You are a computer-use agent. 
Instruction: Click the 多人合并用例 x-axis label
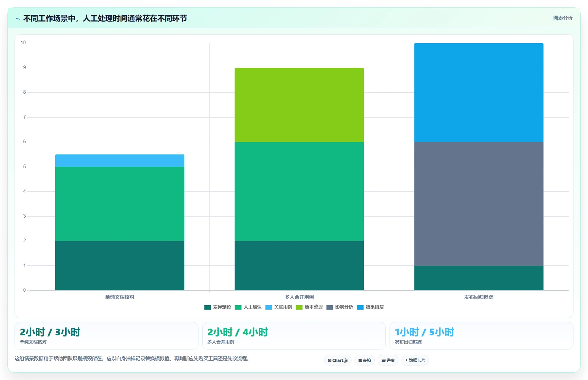299,297
